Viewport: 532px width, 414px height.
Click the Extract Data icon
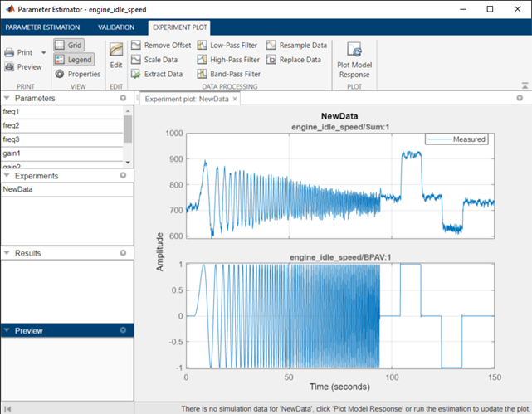point(136,74)
